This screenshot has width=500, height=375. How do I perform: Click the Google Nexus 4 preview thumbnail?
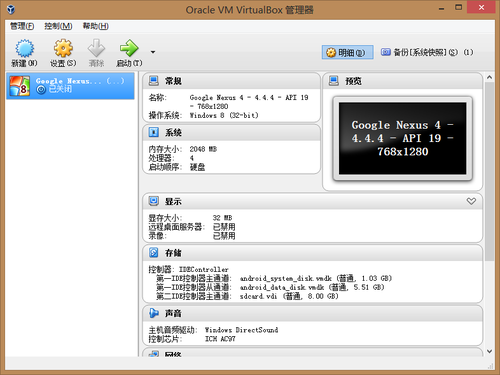[x=402, y=138]
